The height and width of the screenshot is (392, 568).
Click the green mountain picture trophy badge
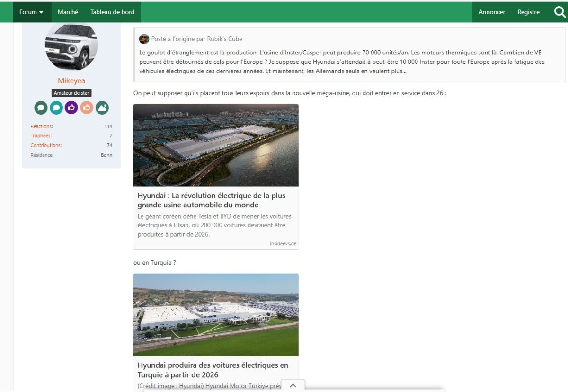click(102, 107)
